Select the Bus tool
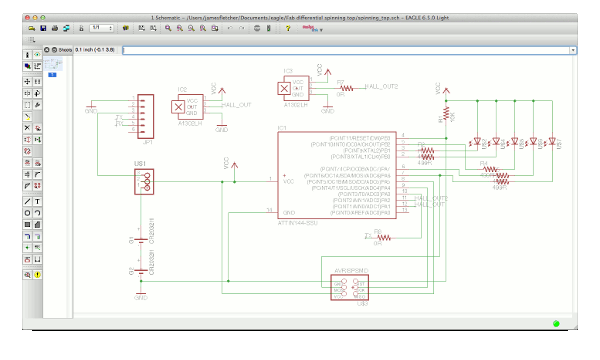This screenshot has width=600, height=360. tap(27, 236)
